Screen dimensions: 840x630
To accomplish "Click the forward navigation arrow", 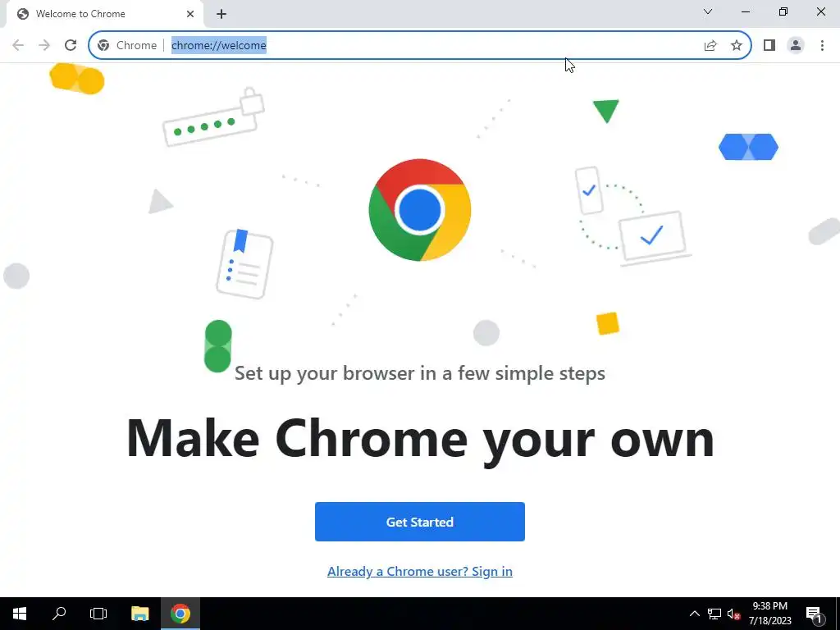I will pos(44,45).
